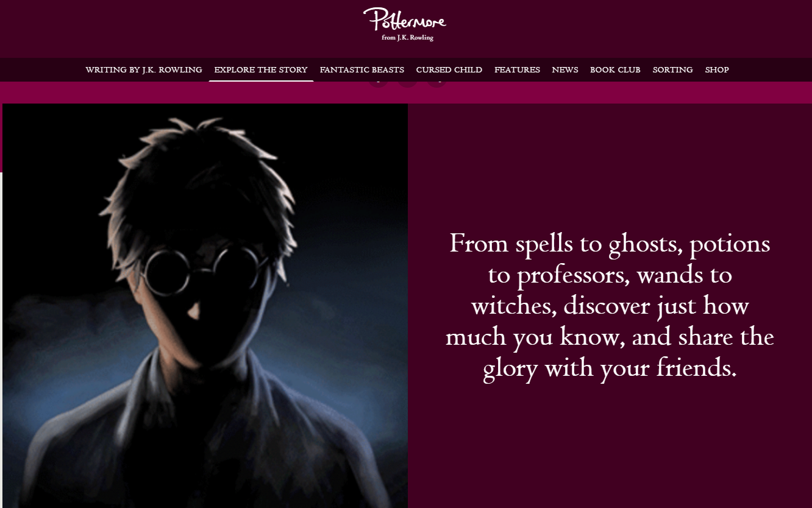Visit the News section
The height and width of the screenshot is (508, 812).
(565, 70)
